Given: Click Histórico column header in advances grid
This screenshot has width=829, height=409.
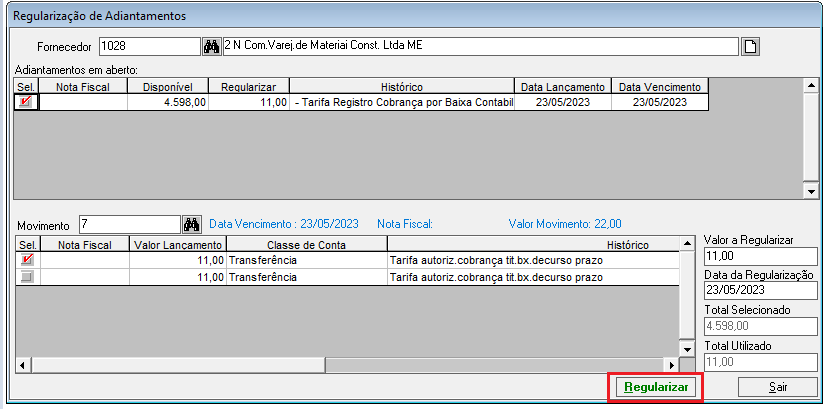Looking at the screenshot, I should pyautogui.click(x=402, y=87).
